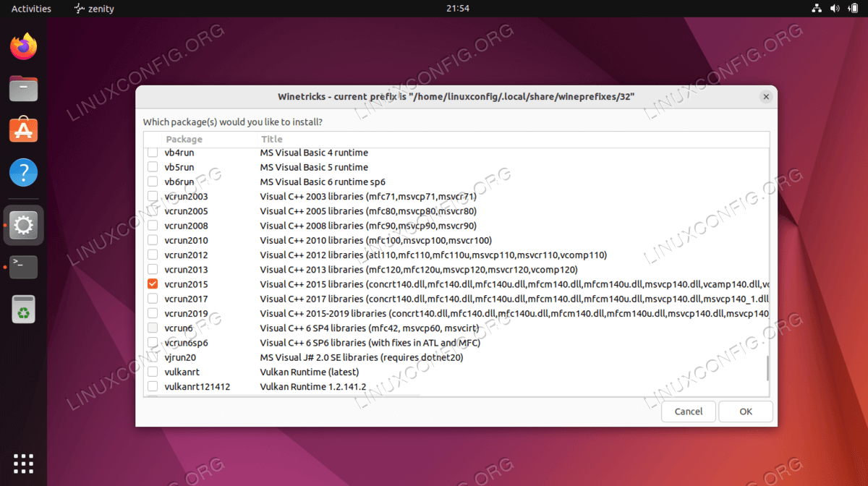Open the Help dock icon
868x486 pixels.
(x=24, y=173)
